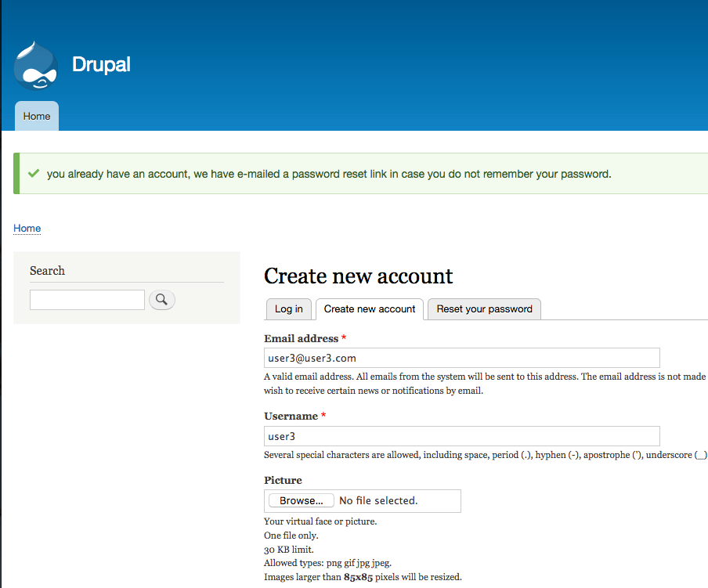
Task: Click the search magnifier icon
Action: tap(162, 300)
